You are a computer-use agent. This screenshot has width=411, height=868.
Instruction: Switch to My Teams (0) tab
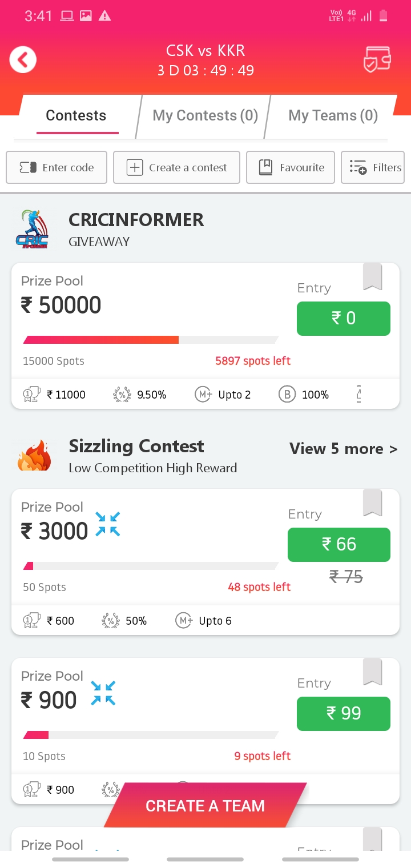pyautogui.click(x=333, y=115)
